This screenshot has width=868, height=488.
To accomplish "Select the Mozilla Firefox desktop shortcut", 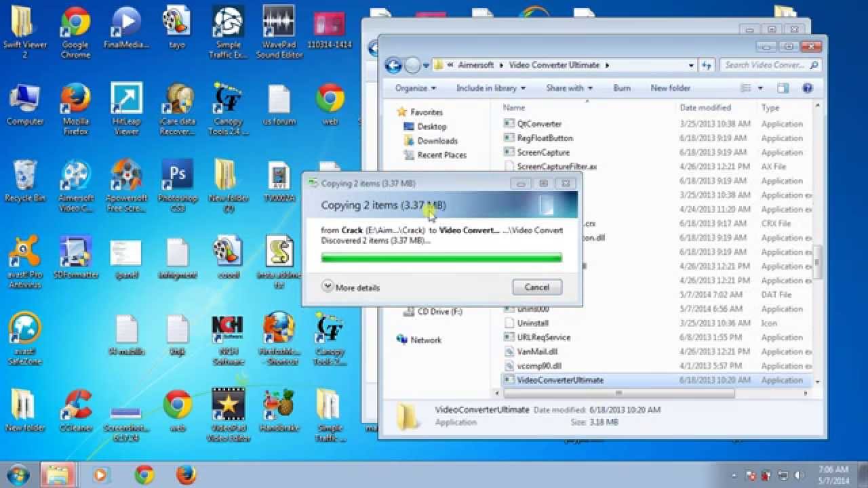I will (75, 109).
